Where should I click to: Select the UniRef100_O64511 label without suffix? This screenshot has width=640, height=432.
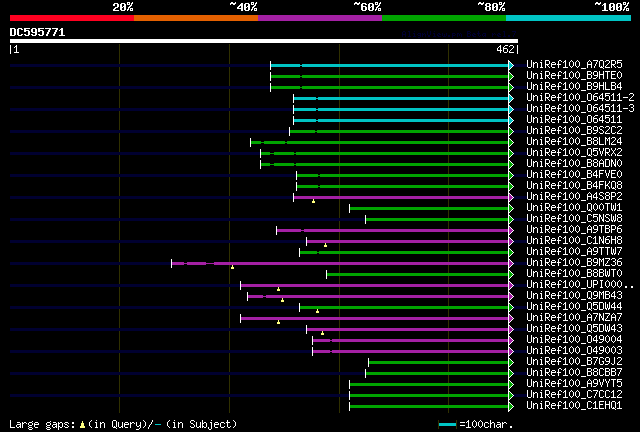click(574, 120)
